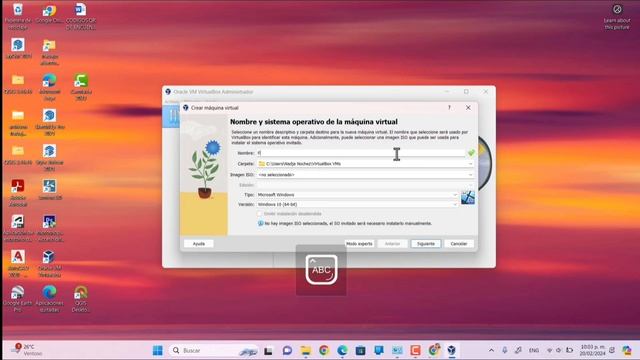
Task: Click the ENG language indicator
Action: pyautogui.click(x=534, y=350)
